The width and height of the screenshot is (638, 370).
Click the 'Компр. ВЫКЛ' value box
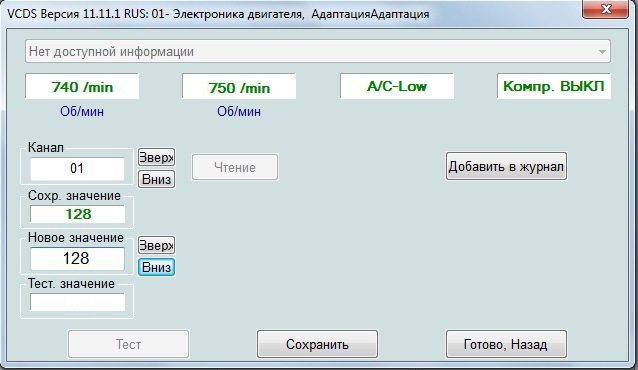click(554, 86)
